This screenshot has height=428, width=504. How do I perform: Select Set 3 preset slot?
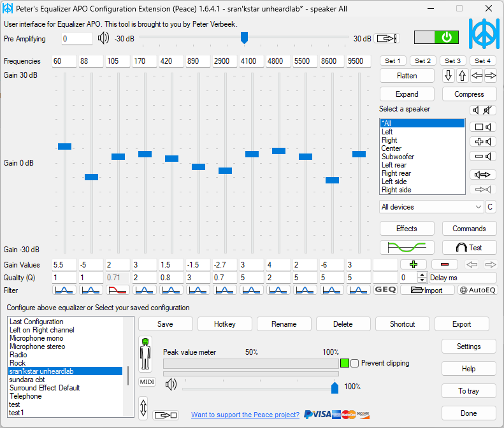[x=452, y=61]
